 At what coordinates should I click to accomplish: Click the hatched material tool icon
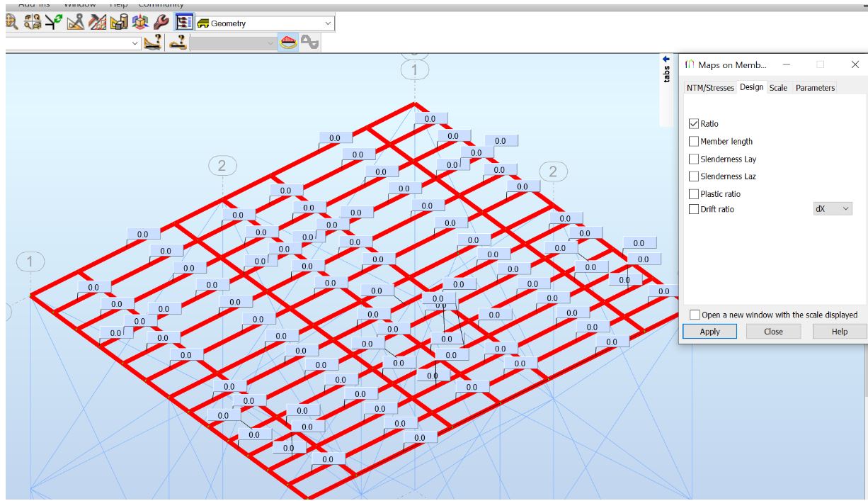tap(96, 21)
